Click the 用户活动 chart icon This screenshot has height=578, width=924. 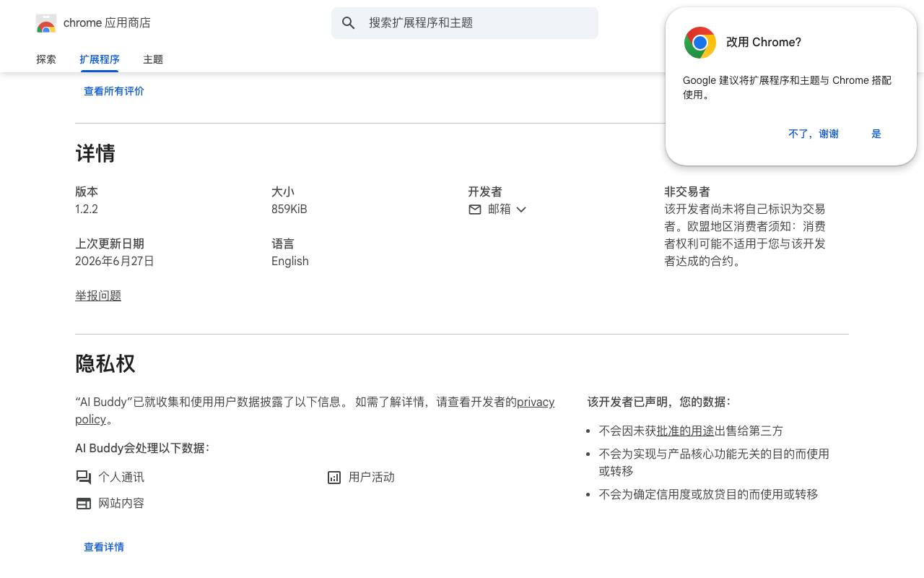coord(334,478)
